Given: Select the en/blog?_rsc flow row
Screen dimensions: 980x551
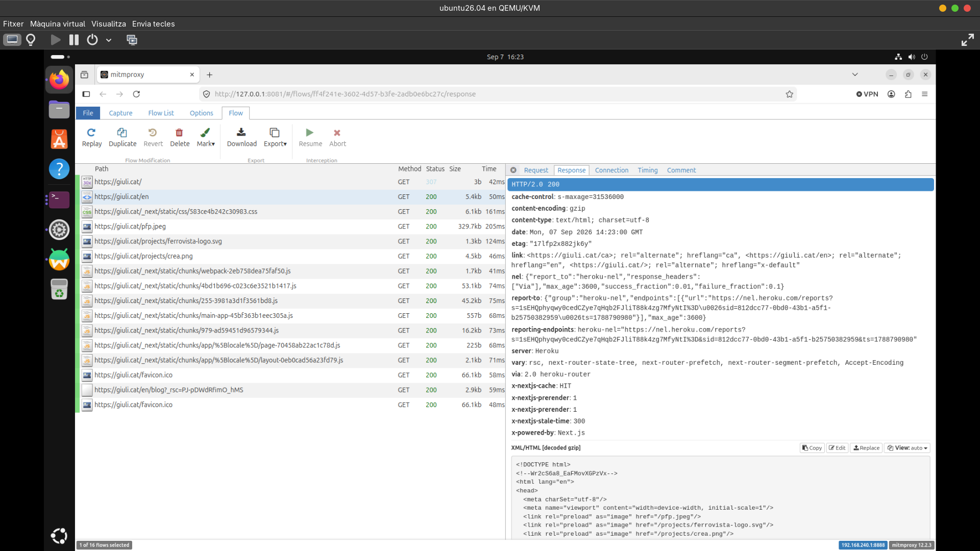Looking at the screenshot, I should [290, 390].
